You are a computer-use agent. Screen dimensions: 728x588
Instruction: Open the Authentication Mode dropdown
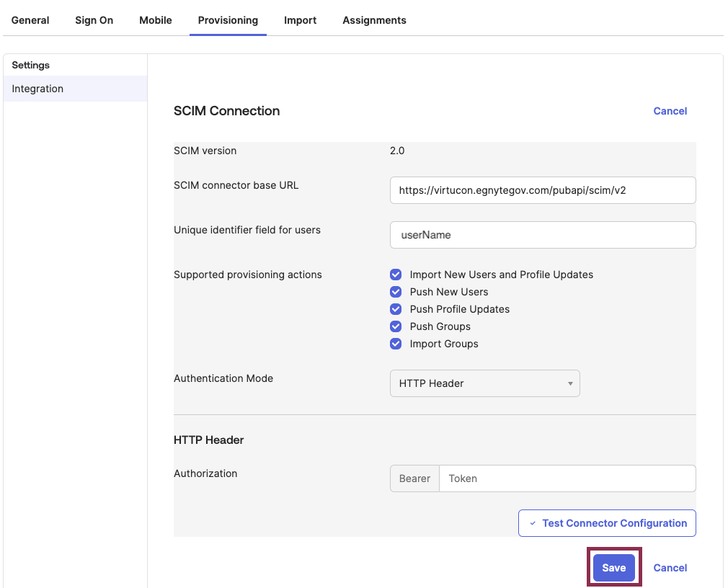(x=484, y=383)
